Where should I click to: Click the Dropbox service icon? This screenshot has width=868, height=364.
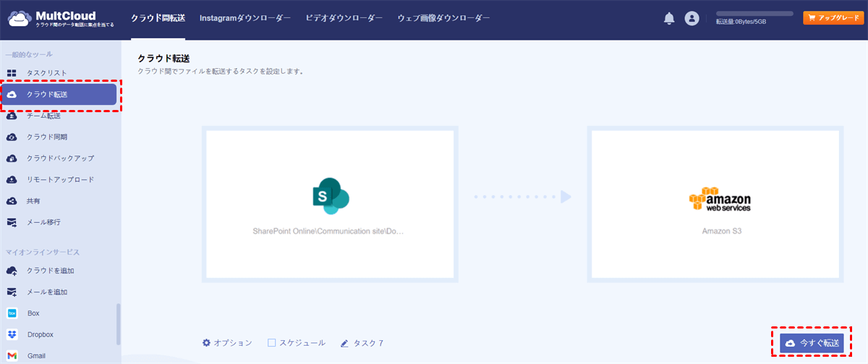(12, 334)
